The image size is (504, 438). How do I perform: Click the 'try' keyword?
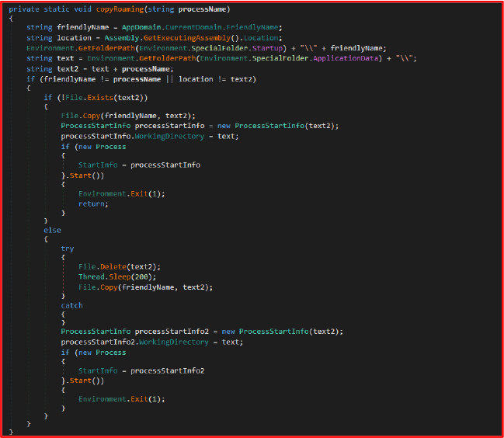tap(68, 249)
